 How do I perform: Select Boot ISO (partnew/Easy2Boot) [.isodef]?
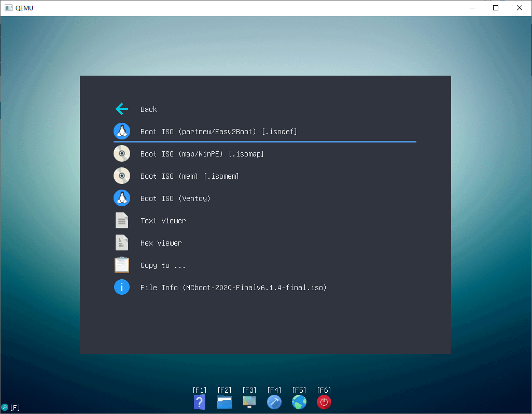265,132
